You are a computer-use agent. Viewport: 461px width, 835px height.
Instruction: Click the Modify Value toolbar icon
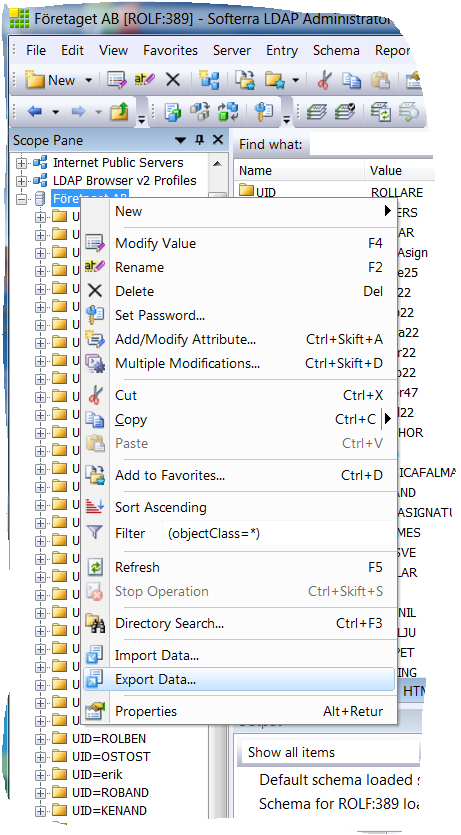point(116,80)
